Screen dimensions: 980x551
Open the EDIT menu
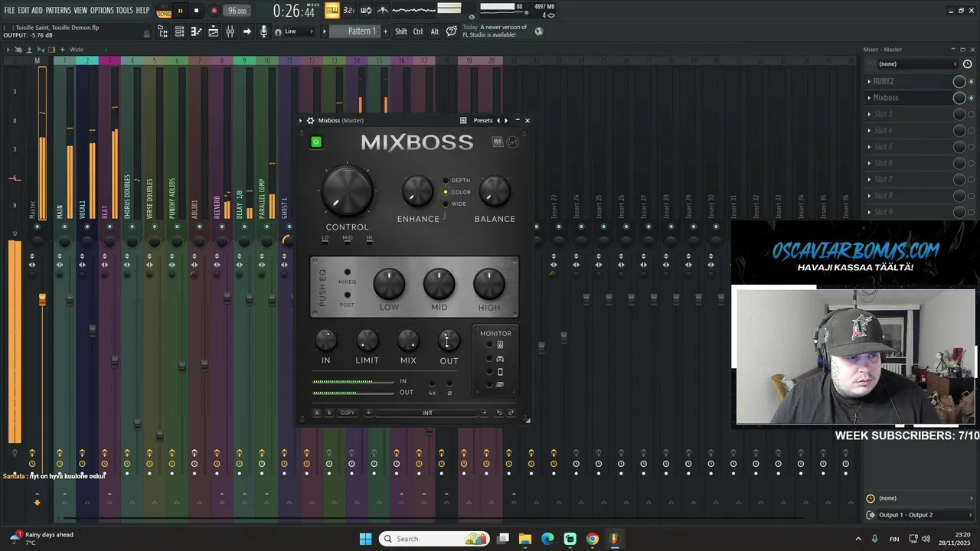[x=24, y=11]
